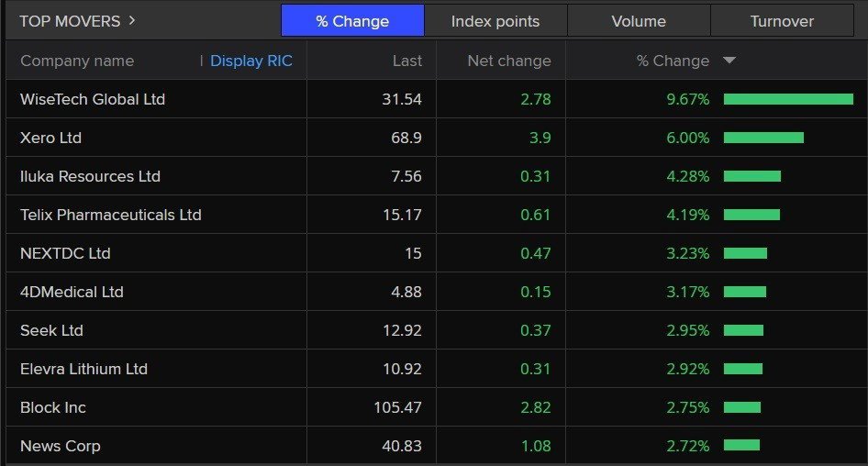Click NEXTDC net change 0.47
868x466 pixels.
click(536, 253)
